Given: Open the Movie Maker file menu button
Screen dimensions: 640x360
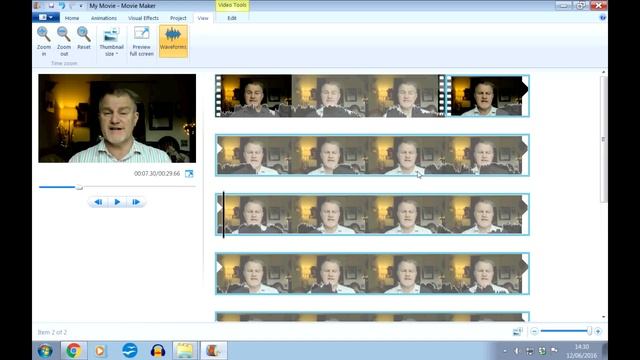Looking at the screenshot, I should 46,17.
